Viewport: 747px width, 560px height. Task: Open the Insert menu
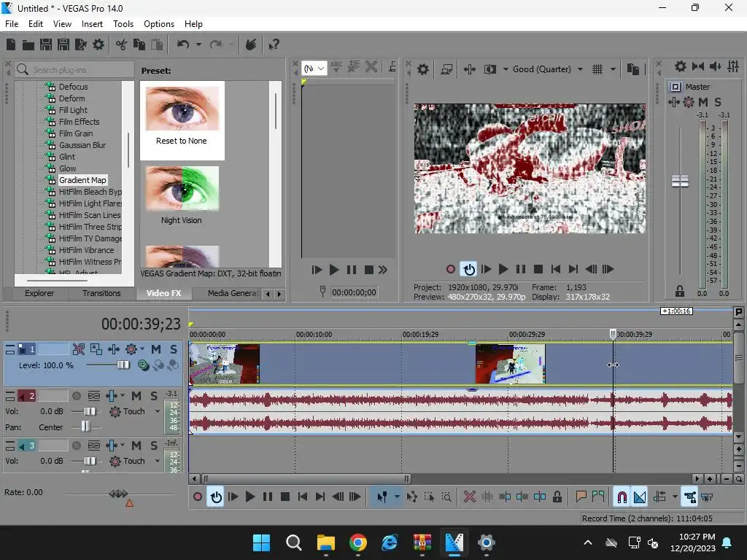click(x=92, y=24)
